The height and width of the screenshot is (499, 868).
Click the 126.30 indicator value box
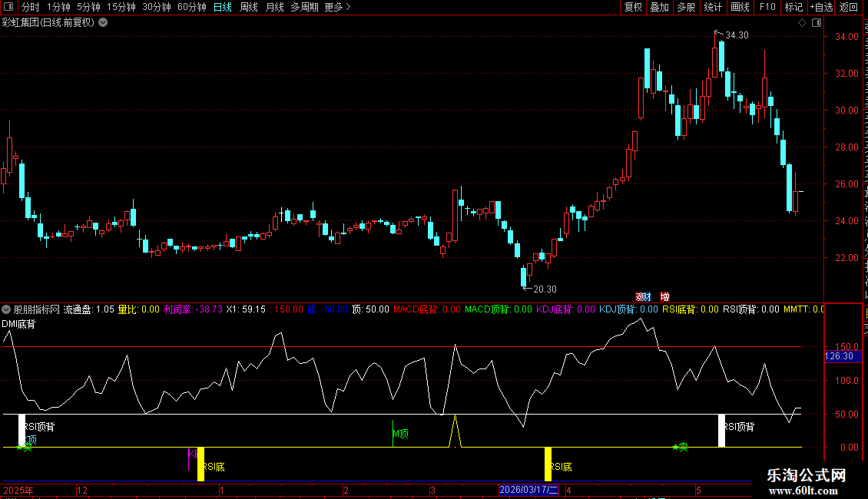coord(843,356)
